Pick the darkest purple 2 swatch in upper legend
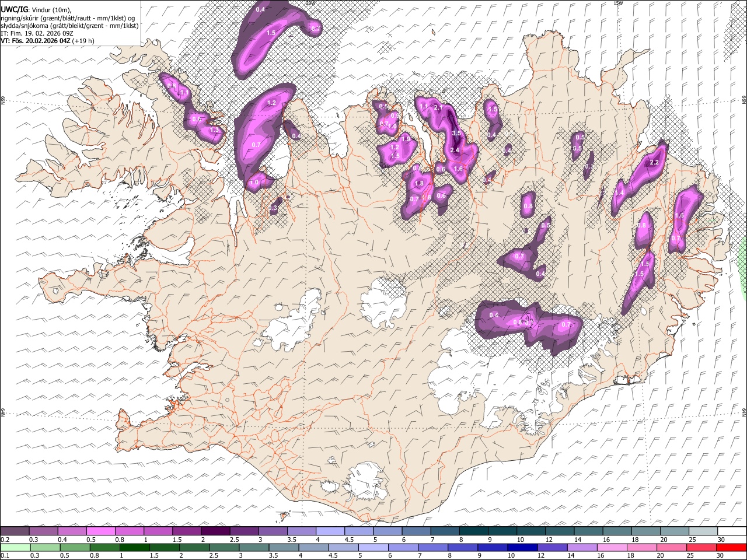The width and height of the screenshot is (747, 560). coord(215,531)
